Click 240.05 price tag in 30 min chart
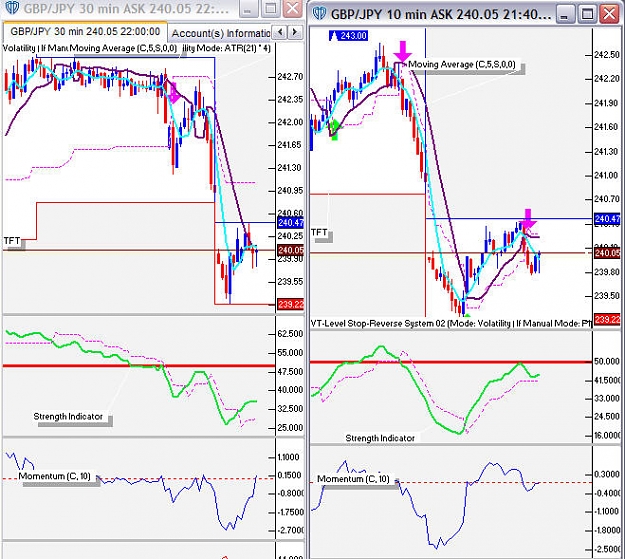 [x=291, y=250]
